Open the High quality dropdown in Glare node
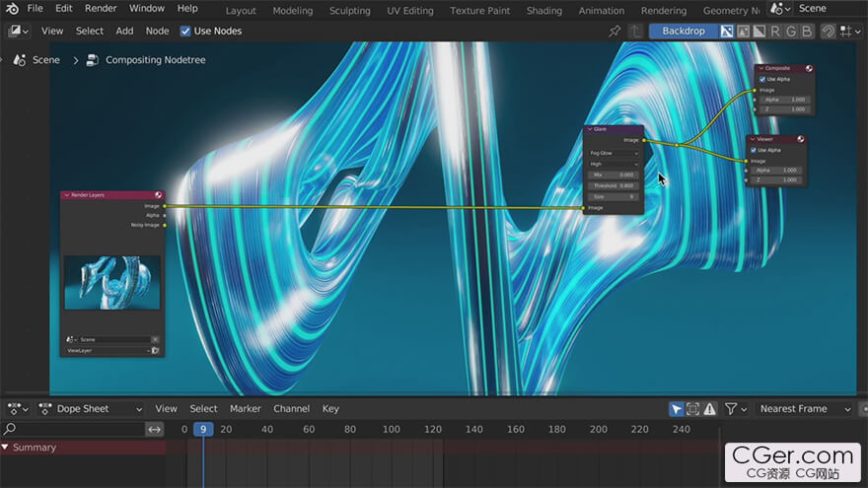The image size is (868, 488). [614, 164]
